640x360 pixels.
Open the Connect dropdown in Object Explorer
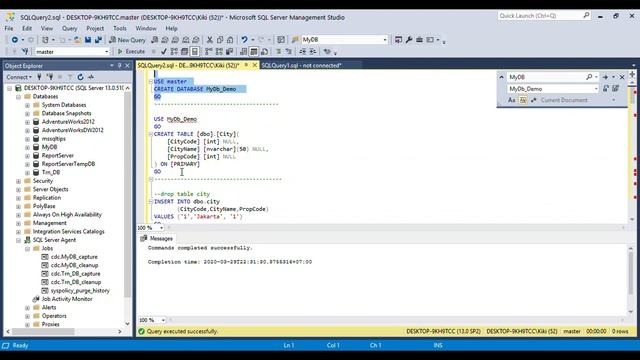click(19, 77)
